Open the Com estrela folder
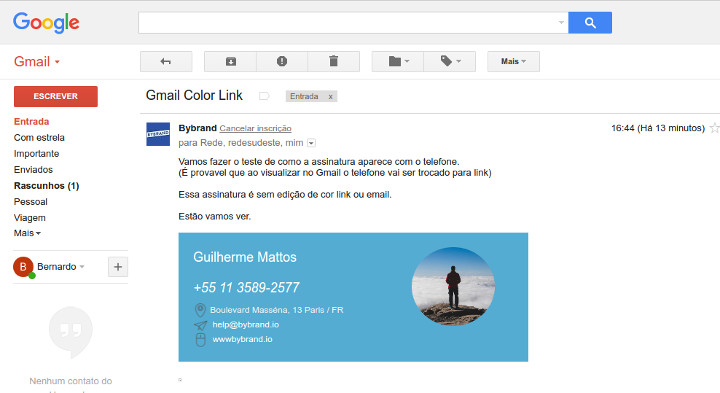 [39, 138]
